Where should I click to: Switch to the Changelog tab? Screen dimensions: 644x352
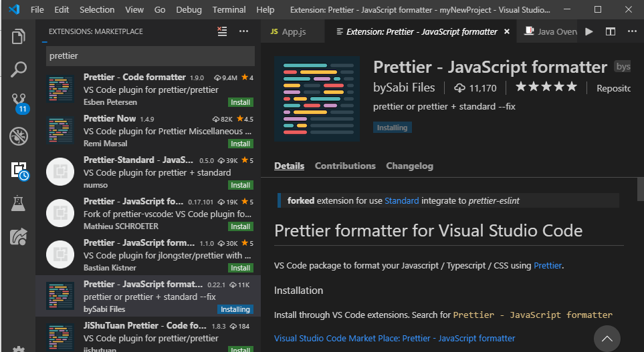pos(409,166)
